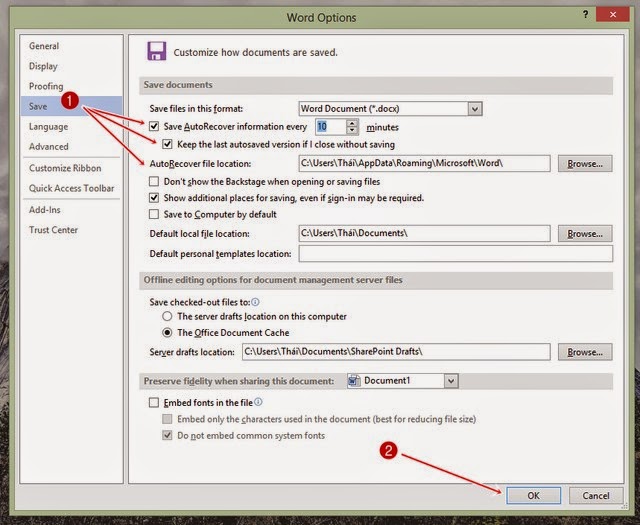The width and height of the screenshot is (640, 525).
Task: Browse for AutoRecover file location
Action: click(585, 164)
